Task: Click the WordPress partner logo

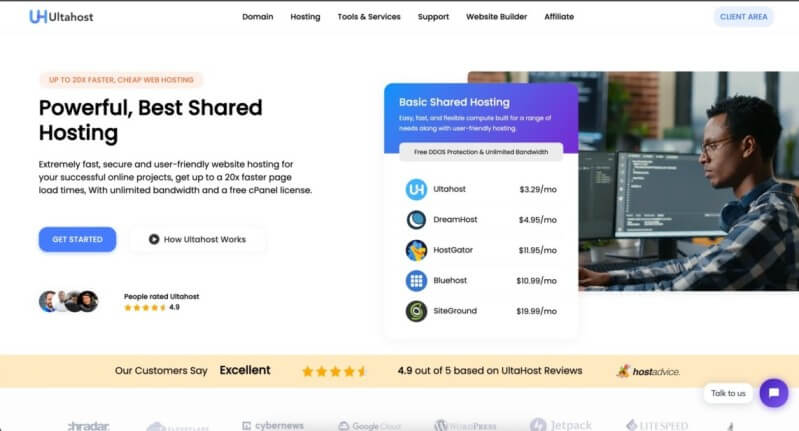Action: 467,425
